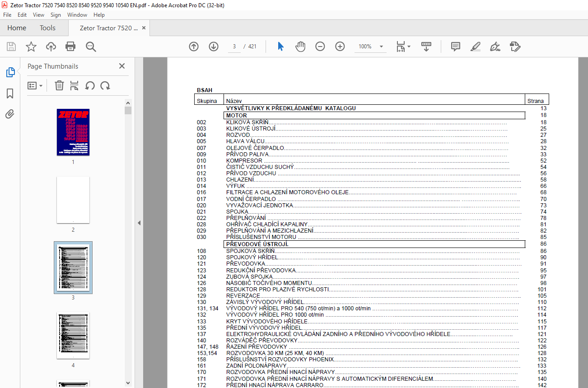The image size is (588, 388).
Task: Click the stamp tool icon
Action: click(515, 47)
